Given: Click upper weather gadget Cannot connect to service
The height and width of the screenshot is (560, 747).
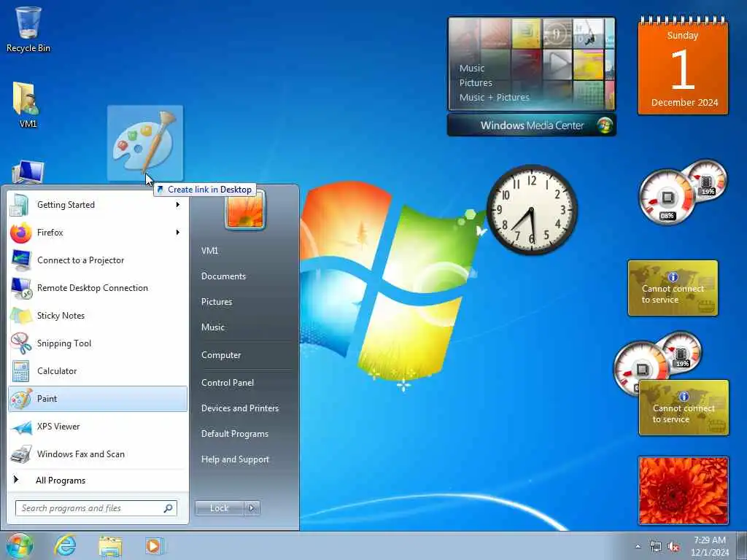Looking at the screenshot, I should click(x=673, y=288).
